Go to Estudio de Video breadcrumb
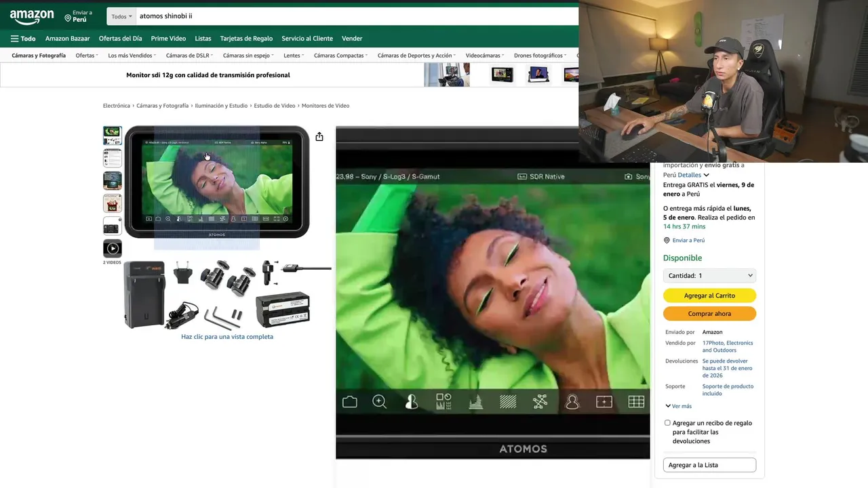The width and height of the screenshot is (868, 488). point(275,106)
